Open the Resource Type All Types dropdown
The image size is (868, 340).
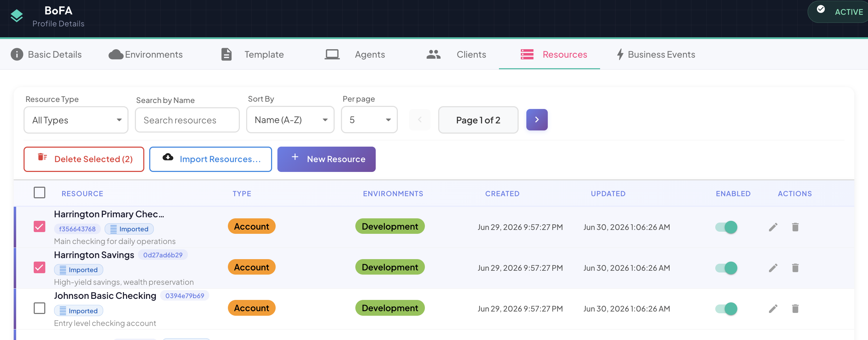click(76, 120)
